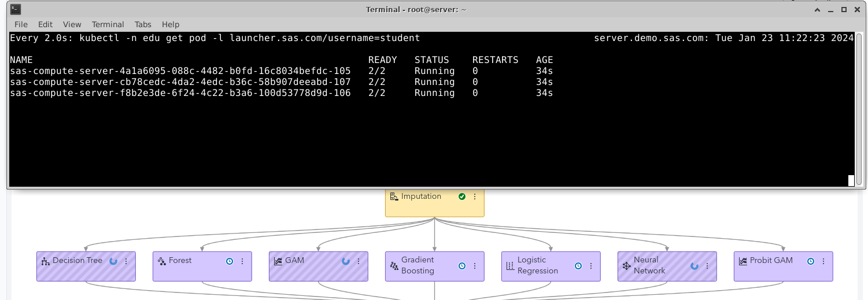Select the Probit GAM node label
Image resolution: width=868 pixels, height=300 pixels.
(x=771, y=261)
